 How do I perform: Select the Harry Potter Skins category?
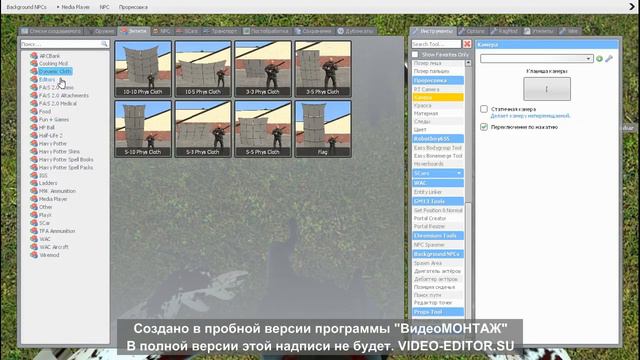pos(59,151)
